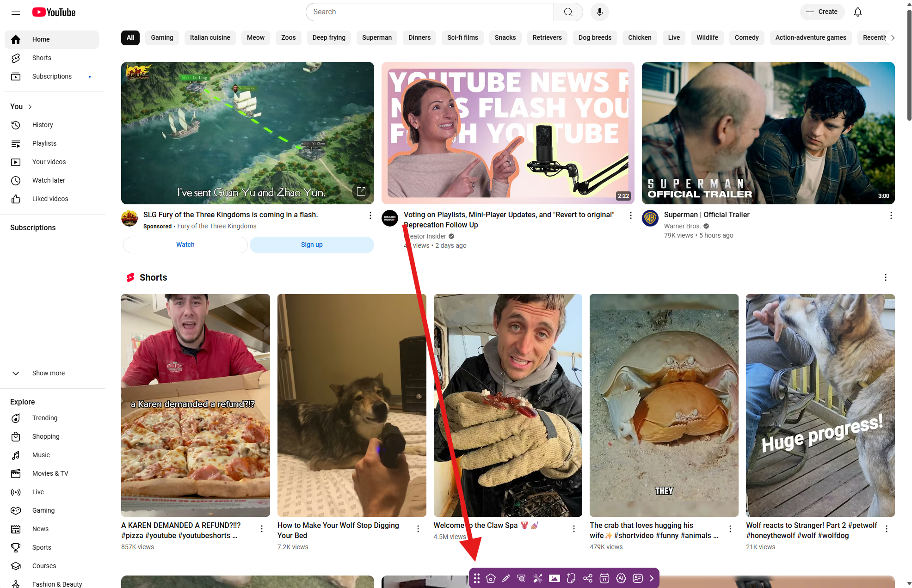The image size is (912, 588).
Task: Select the Sci-fi films filter chip
Action: click(x=462, y=37)
